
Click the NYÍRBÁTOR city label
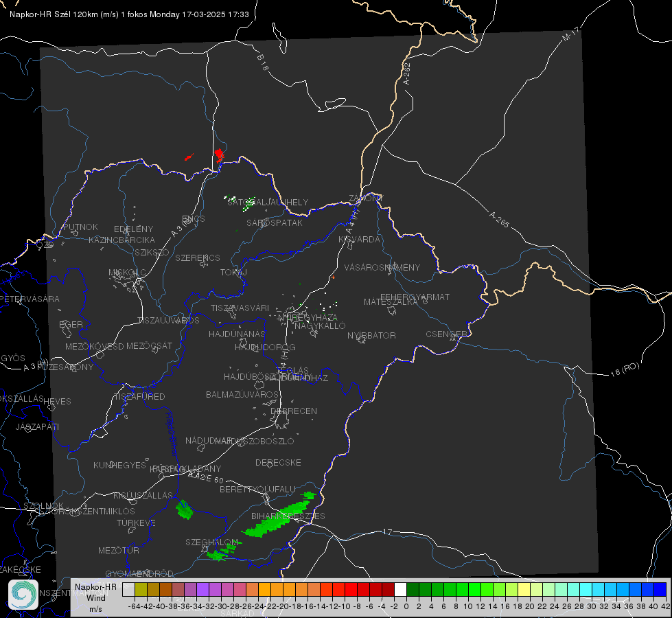tap(371, 335)
